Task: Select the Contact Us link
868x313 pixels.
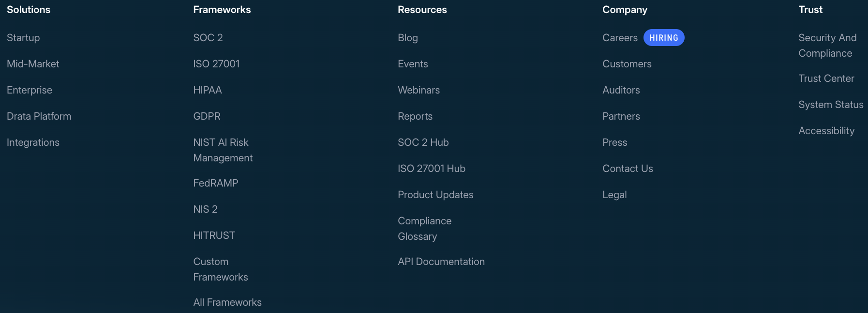Action: (x=628, y=169)
